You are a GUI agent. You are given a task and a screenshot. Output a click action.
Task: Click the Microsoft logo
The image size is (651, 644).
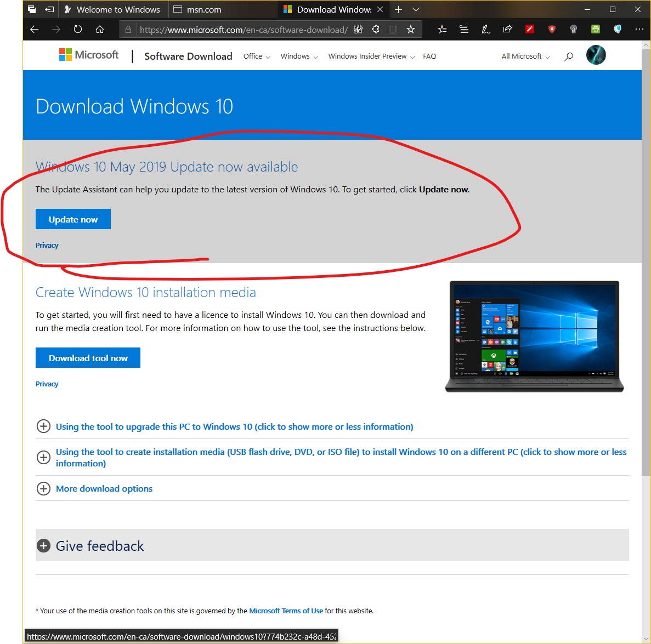tap(89, 55)
